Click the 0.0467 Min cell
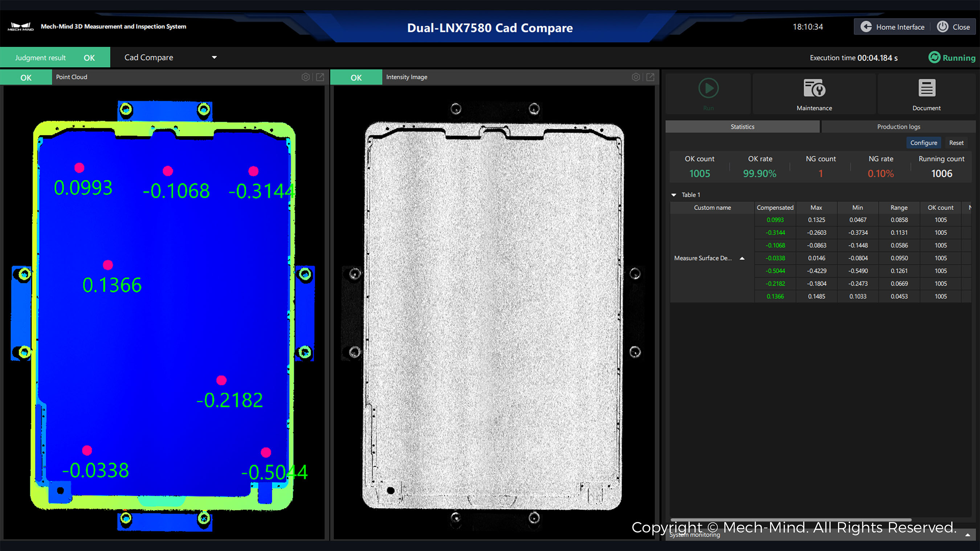This screenshot has height=551, width=980. pos(857,220)
